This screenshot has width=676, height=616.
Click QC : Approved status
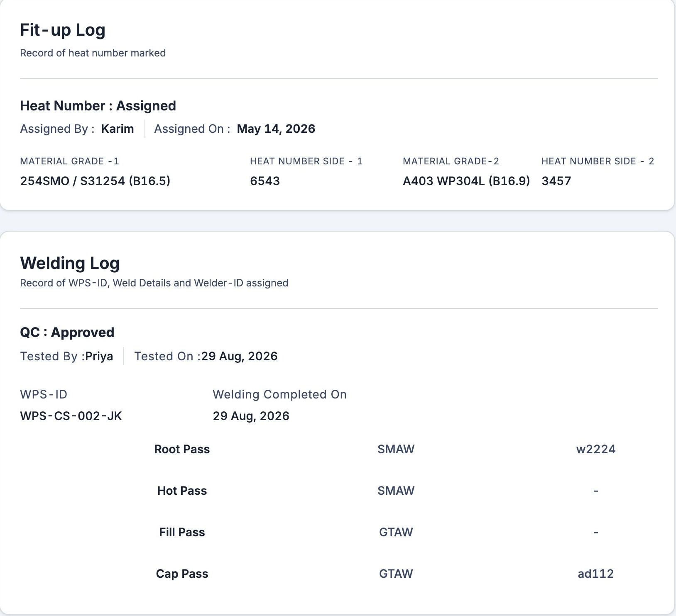(67, 332)
